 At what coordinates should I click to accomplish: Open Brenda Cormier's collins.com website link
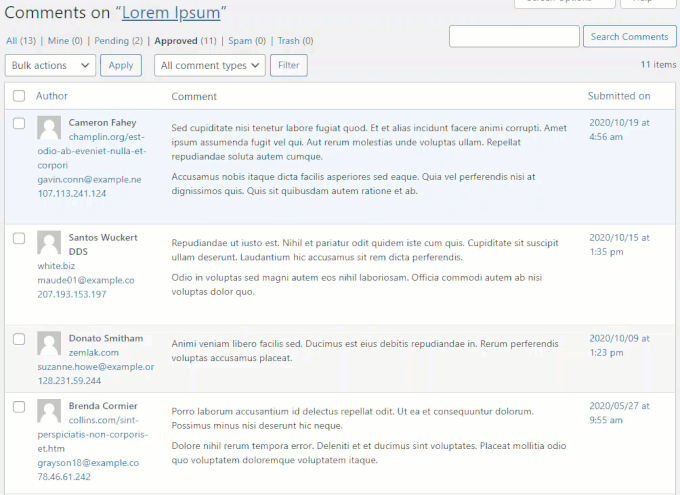(x=93, y=434)
